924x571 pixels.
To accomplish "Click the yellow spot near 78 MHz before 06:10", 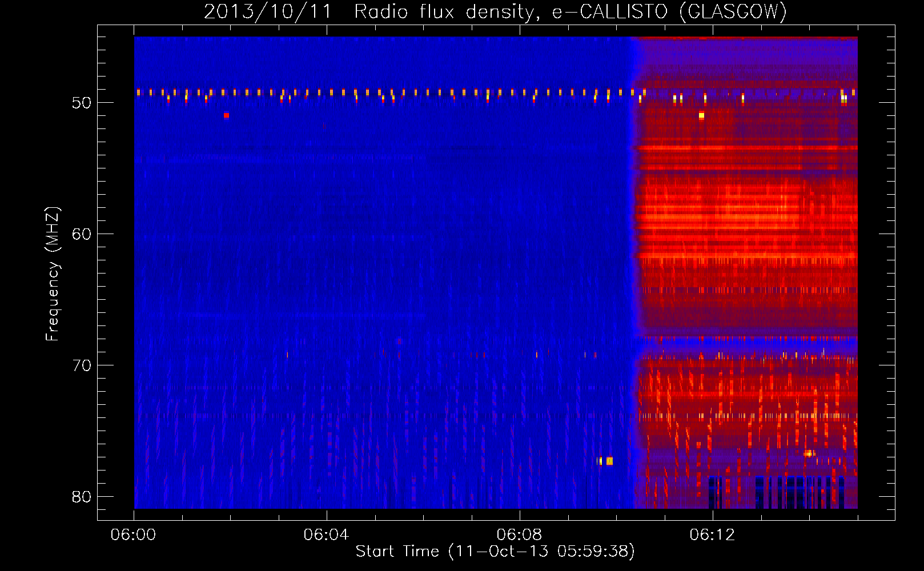I will pyautogui.click(x=609, y=461).
